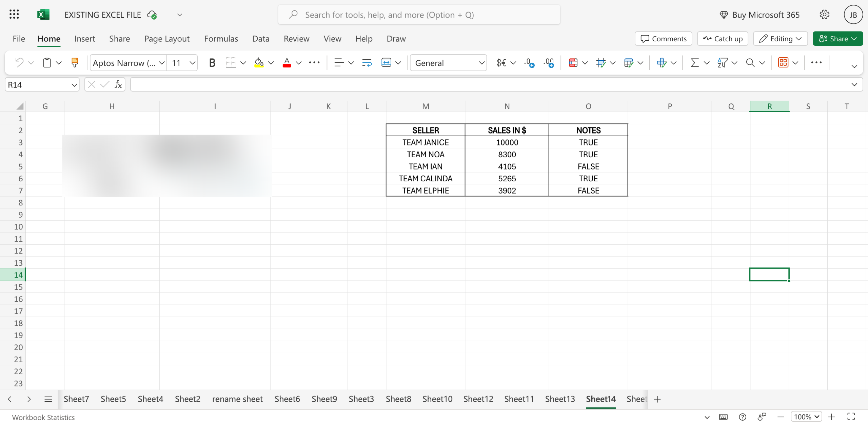Click the Insert Function fx icon
Image resolution: width=868 pixels, height=423 pixels.
(x=118, y=84)
